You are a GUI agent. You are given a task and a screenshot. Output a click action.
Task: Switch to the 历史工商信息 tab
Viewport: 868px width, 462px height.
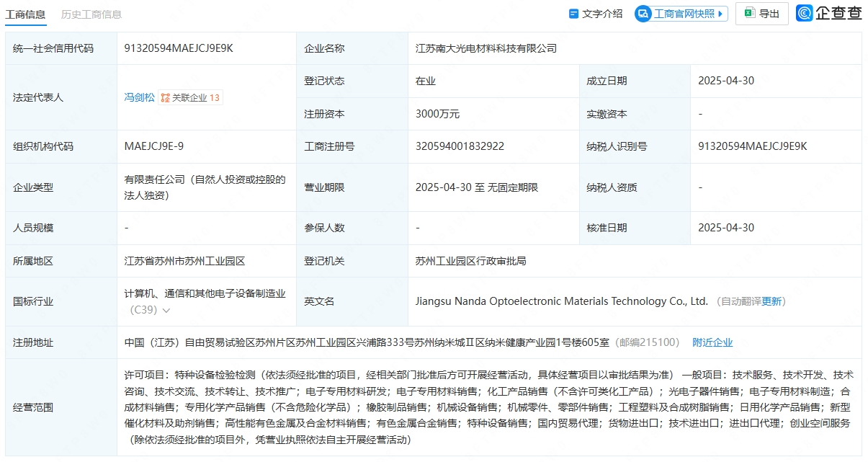[91, 14]
